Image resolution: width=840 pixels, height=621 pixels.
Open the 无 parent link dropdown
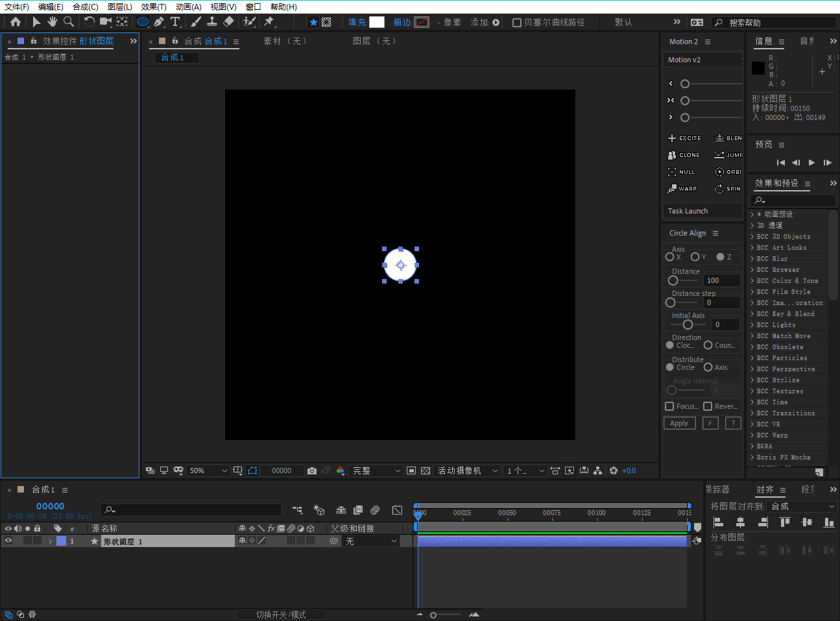pyautogui.click(x=371, y=541)
